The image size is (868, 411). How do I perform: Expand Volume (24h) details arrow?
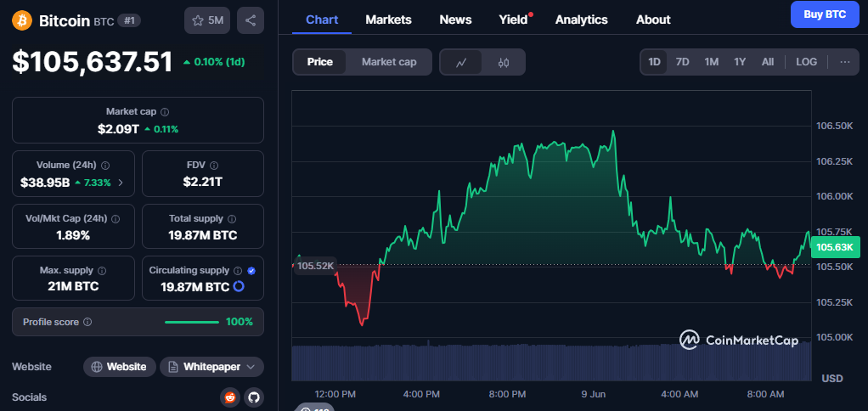(121, 183)
